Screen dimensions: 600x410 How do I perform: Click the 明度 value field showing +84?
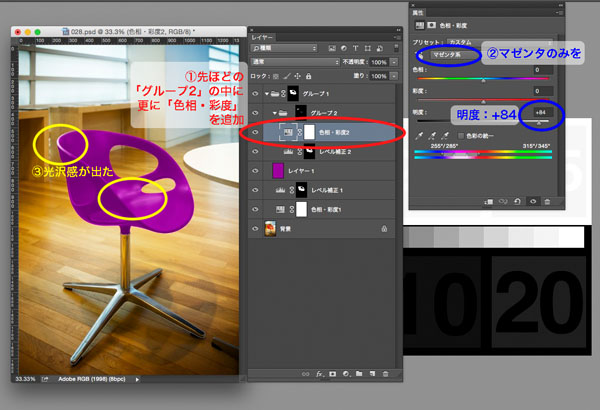click(542, 113)
